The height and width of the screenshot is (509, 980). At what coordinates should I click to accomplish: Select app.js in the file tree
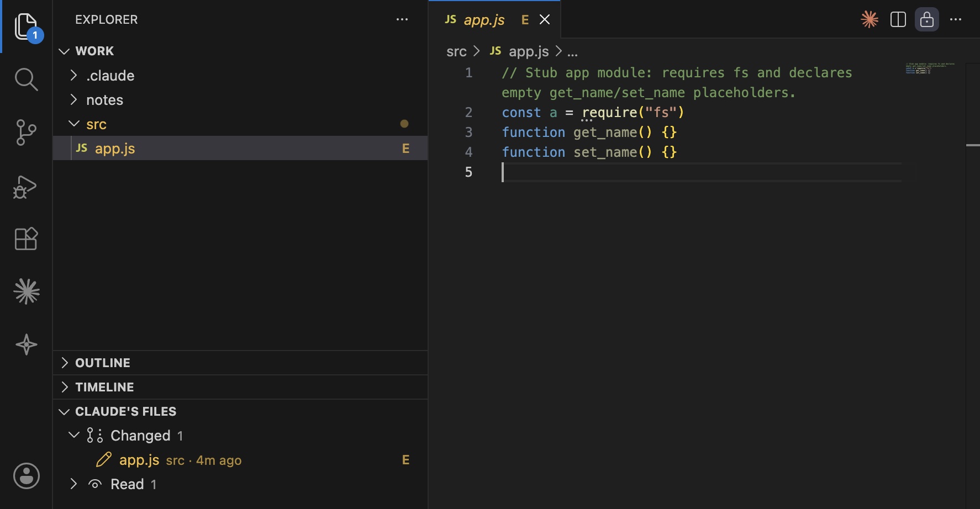tap(240, 148)
